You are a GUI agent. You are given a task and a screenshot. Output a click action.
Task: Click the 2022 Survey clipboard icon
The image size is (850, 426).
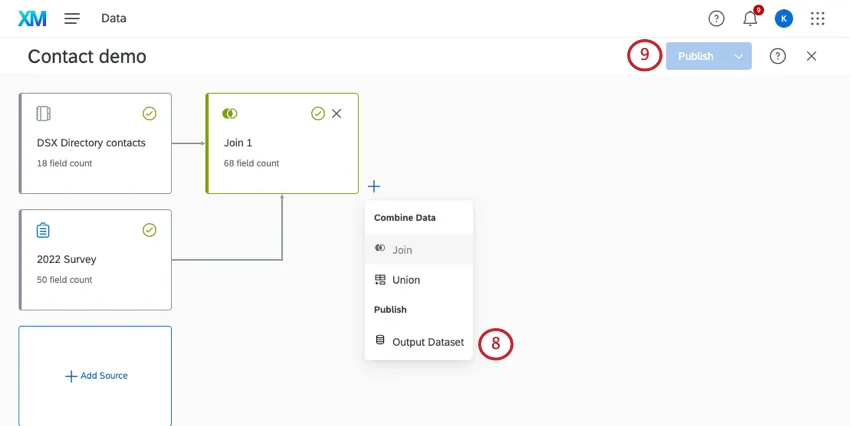(x=43, y=230)
